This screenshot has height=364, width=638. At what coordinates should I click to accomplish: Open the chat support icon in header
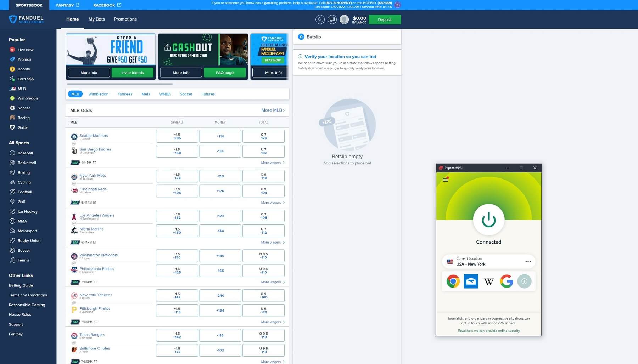[x=332, y=19]
